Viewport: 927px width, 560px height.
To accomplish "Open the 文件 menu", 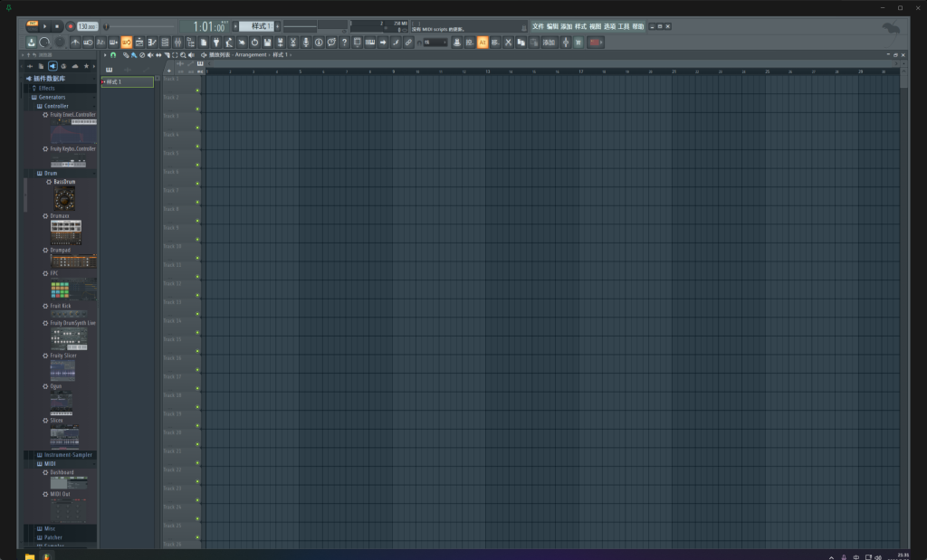I will point(539,26).
